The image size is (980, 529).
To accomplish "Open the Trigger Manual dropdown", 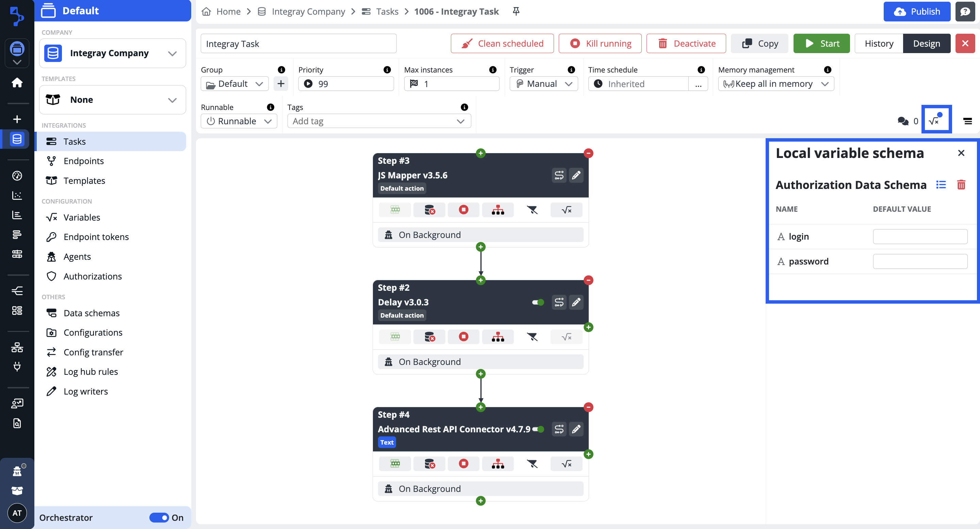I will pos(544,84).
